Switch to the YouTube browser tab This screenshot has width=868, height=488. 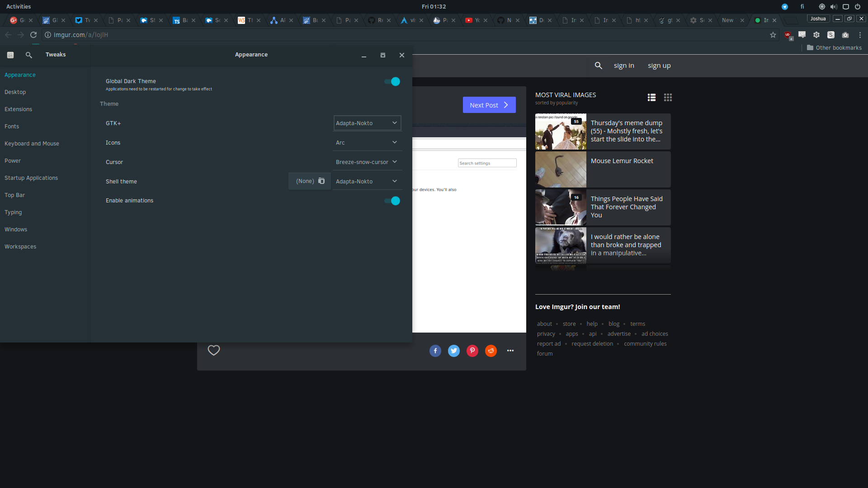[475, 20]
